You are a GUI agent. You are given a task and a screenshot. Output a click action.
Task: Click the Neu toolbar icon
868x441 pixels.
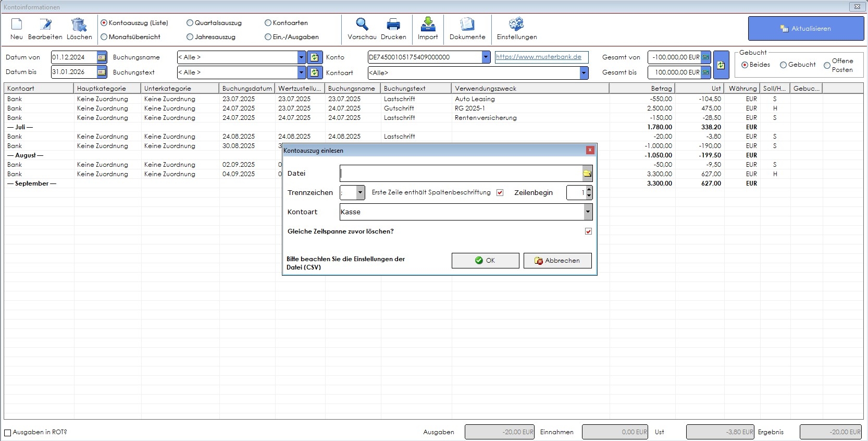[x=17, y=24]
